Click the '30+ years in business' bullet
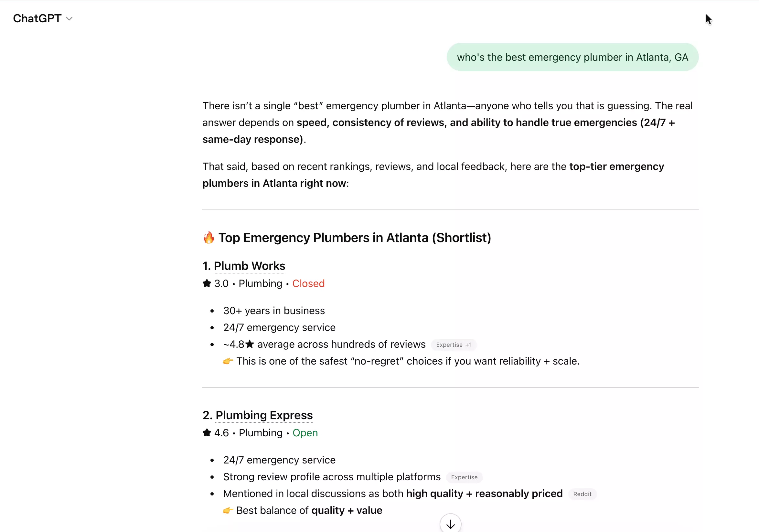The image size is (759, 532). [274, 311]
